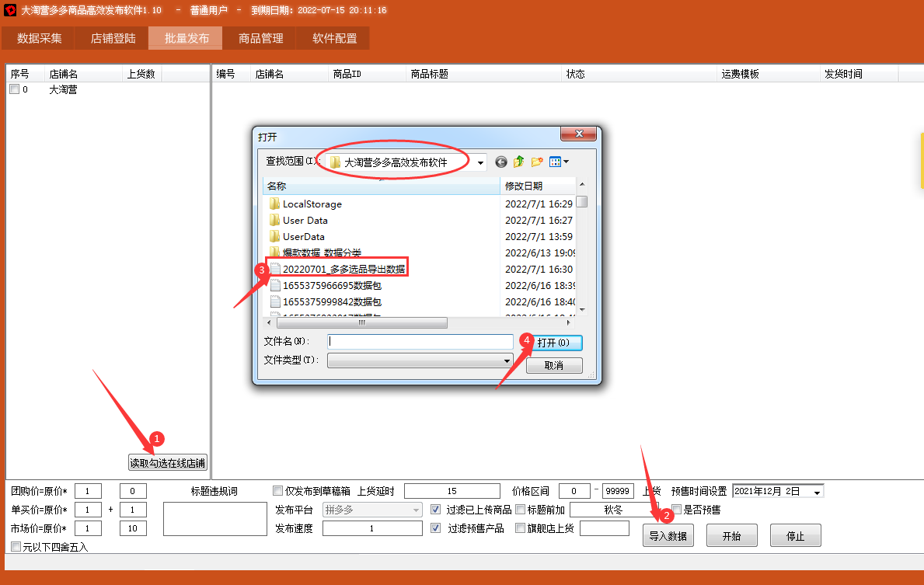Go back using the dialog's back arrow icon
The image size is (924, 585).
tap(501, 162)
